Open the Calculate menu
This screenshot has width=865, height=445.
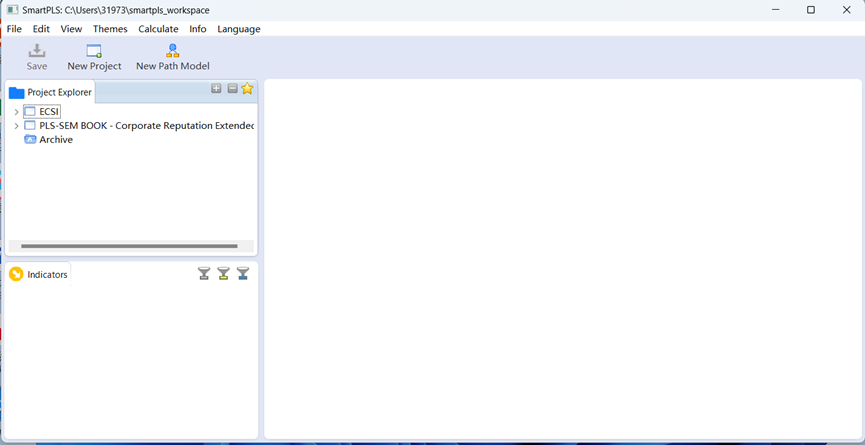[158, 29]
